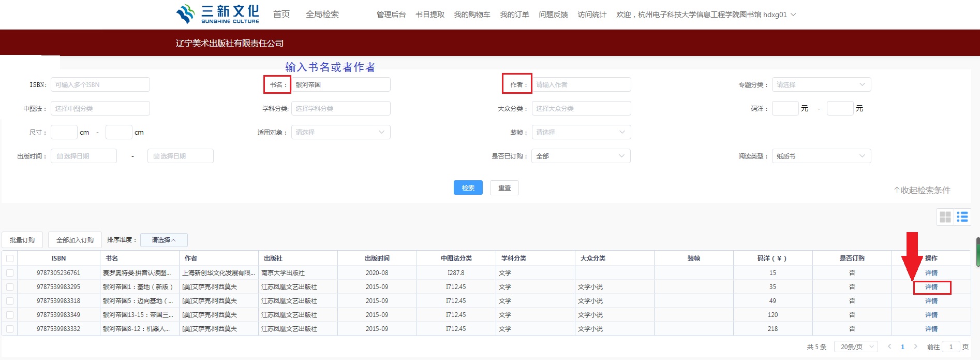The height and width of the screenshot is (360, 980).
Task: Click the 作者 author input field
Action: (x=581, y=84)
